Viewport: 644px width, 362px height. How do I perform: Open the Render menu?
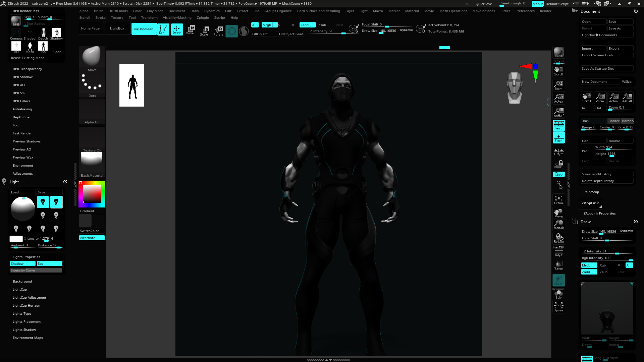pos(545,11)
